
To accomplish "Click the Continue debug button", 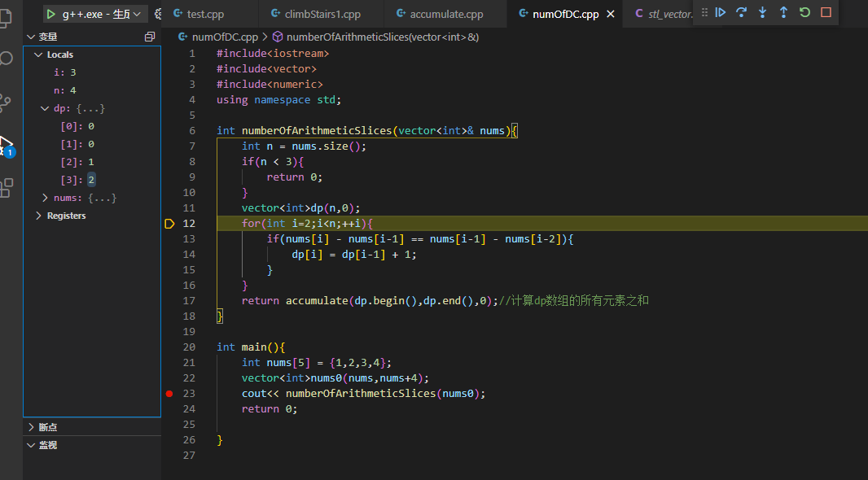I will click(x=720, y=12).
